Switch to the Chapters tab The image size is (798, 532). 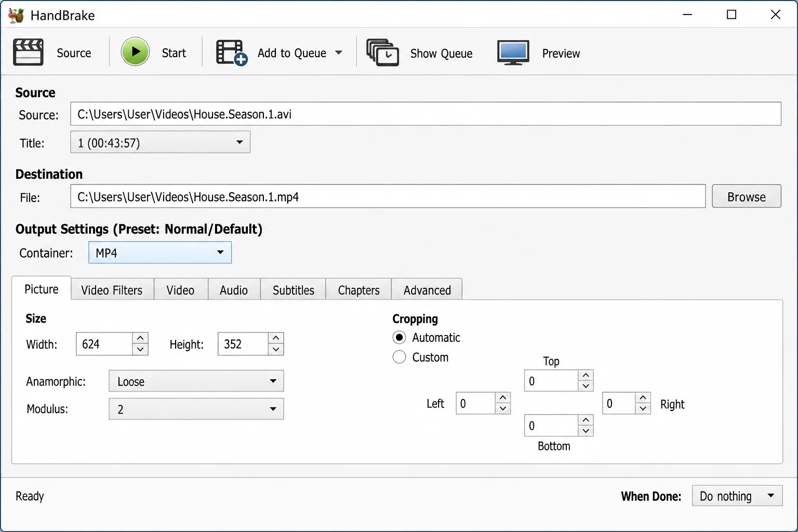[x=358, y=290]
